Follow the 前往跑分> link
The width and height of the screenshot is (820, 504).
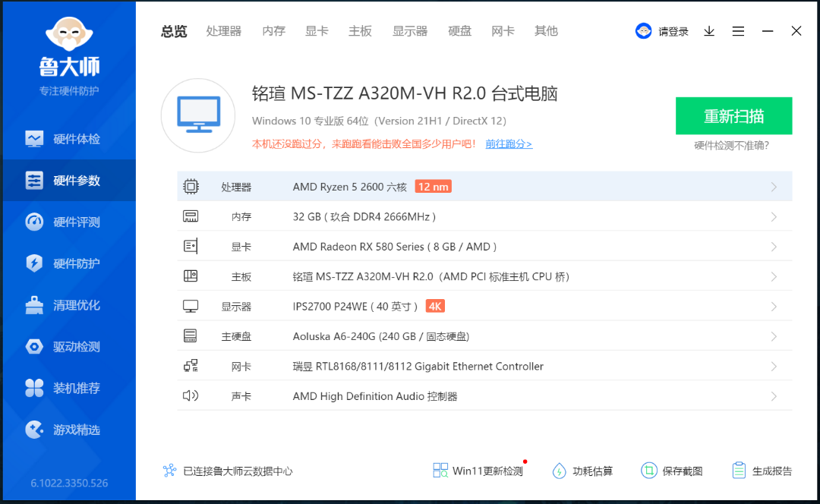point(509,143)
